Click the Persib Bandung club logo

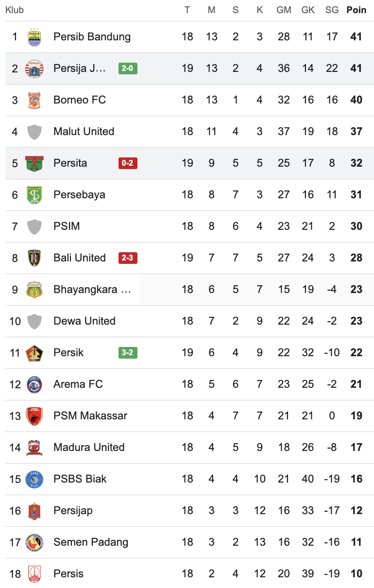click(34, 37)
